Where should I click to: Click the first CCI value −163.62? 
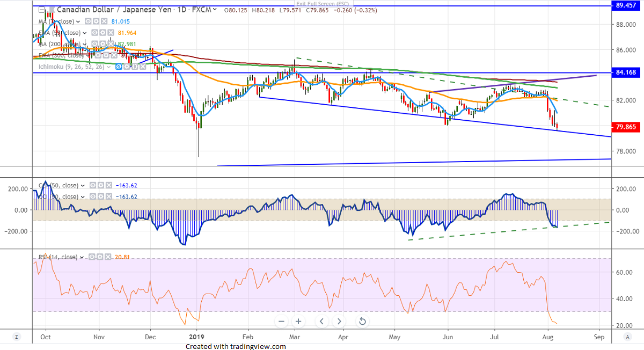tap(127, 185)
